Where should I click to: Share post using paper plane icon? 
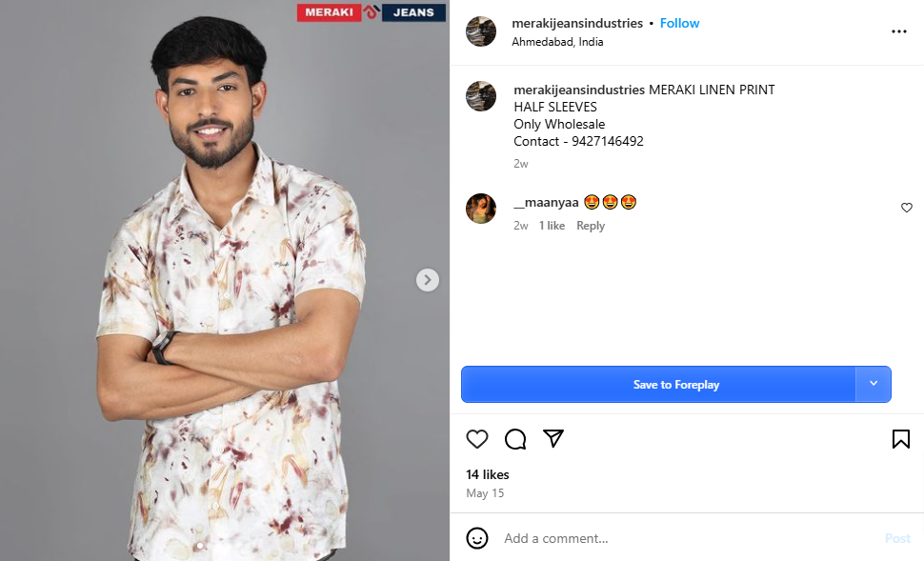click(x=553, y=439)
